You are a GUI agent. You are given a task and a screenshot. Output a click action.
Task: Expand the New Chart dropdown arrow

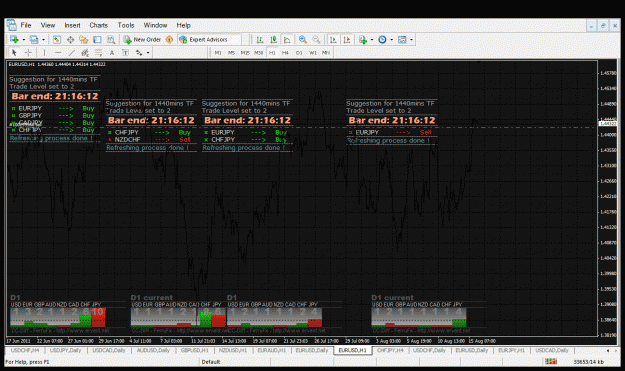pos(24,40)
